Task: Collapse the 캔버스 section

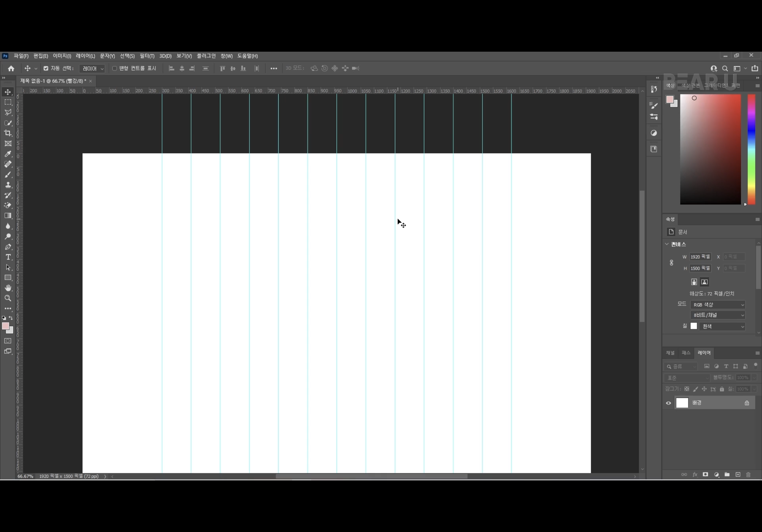Action: (x=667, y=244)
